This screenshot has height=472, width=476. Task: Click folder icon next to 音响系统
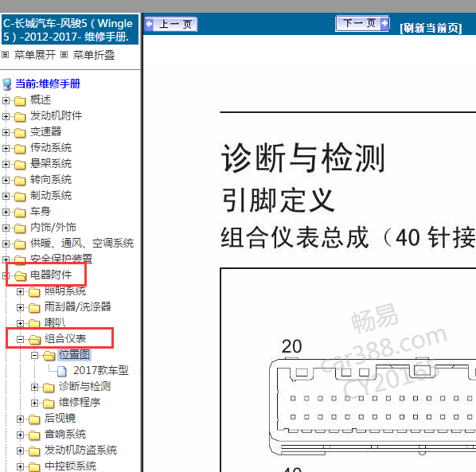[x=34, y=435]
